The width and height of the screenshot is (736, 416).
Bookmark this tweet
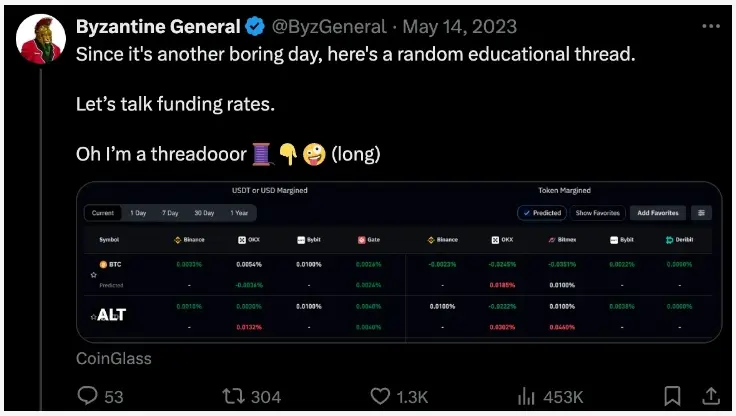(673, 396)
